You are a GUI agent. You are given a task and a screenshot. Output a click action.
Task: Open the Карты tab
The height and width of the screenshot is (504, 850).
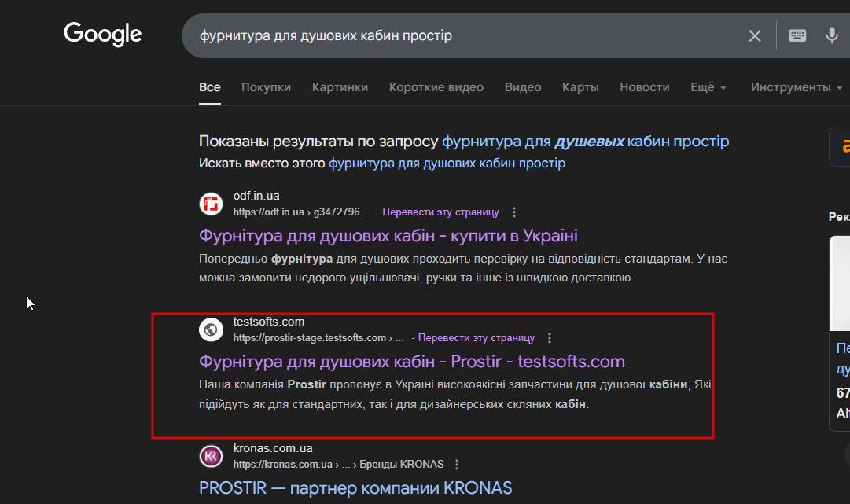click(x=580, y=87)
